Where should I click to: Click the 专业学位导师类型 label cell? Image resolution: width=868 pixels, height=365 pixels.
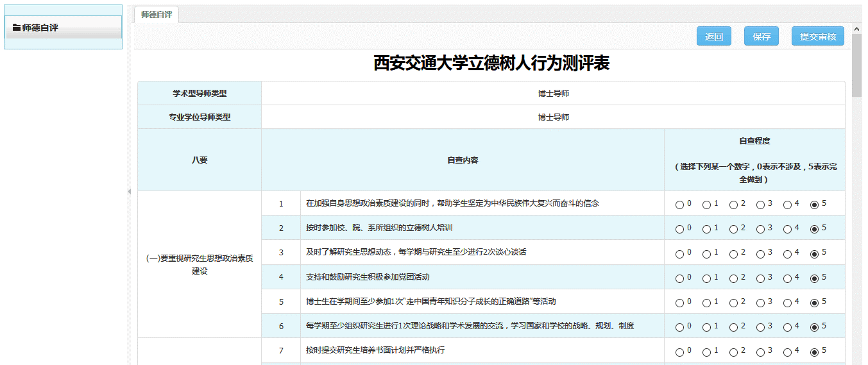200,117
